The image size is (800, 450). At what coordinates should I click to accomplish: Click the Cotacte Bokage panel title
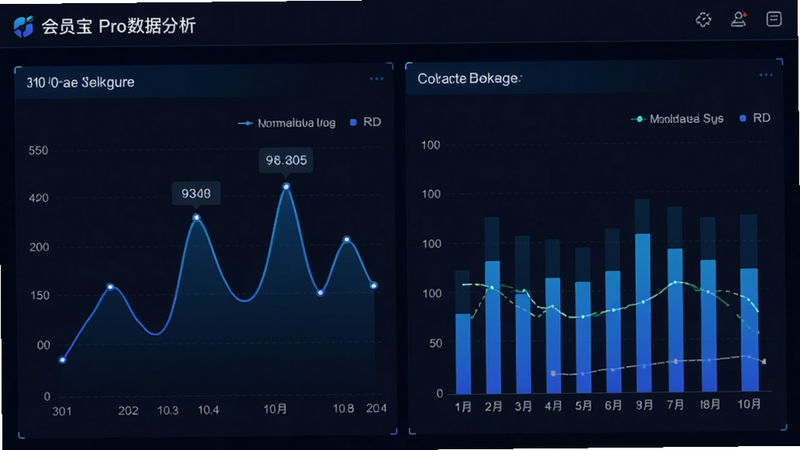coord(469,79)
